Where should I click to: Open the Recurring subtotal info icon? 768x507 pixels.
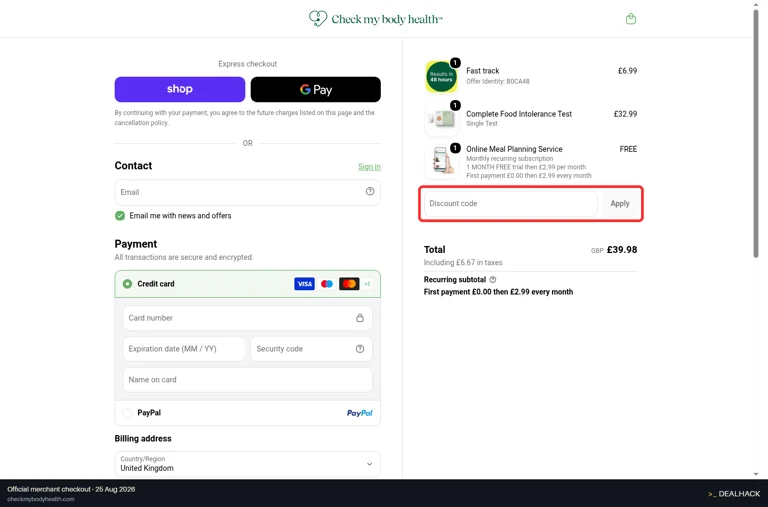pyautogui.click(x=493, y=280)
